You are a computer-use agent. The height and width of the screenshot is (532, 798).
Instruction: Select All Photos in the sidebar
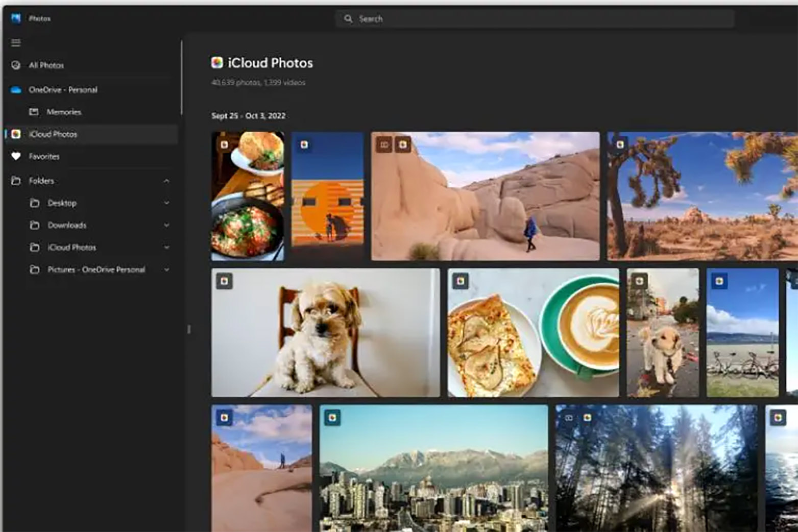[92, 65]
